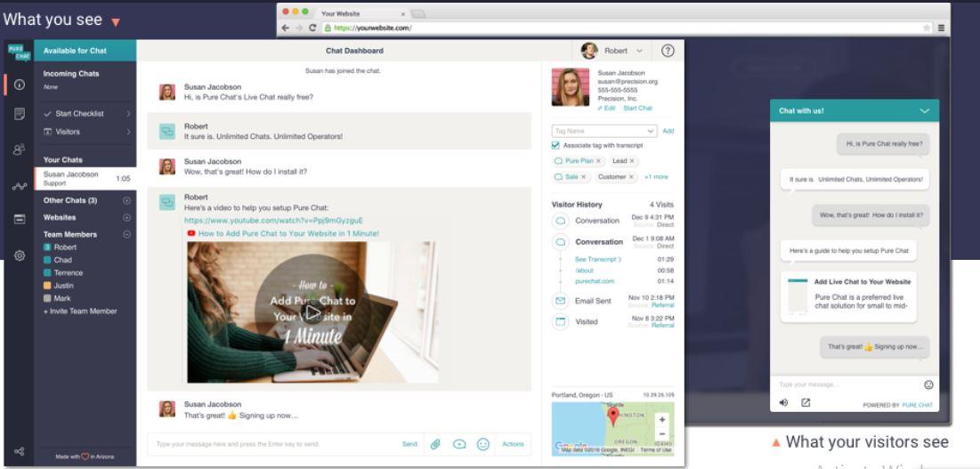This screenshot has height=469, width=980.
Task: Open the billing card icon in left rail
Action: pos(20,219)
